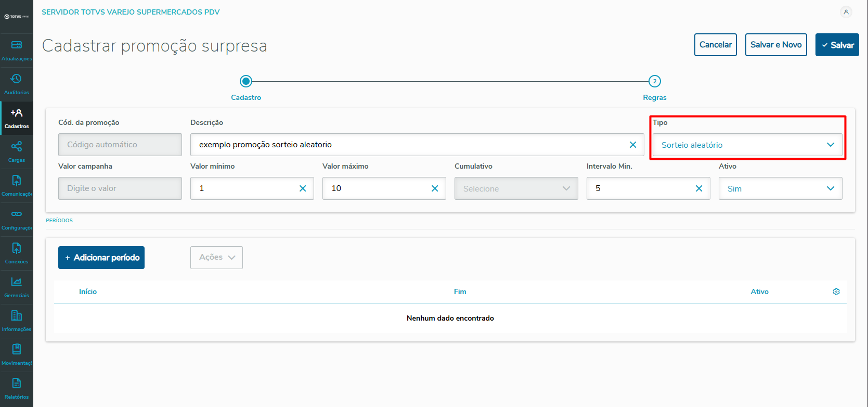Expand the Ações dropdown
This screenshot has width=868, height=407.
click(216, 258)
